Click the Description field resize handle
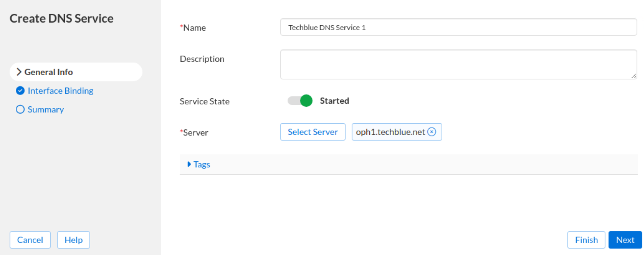Screen dimensions: 644x255 pyautogui.click(x=633, y=76)
